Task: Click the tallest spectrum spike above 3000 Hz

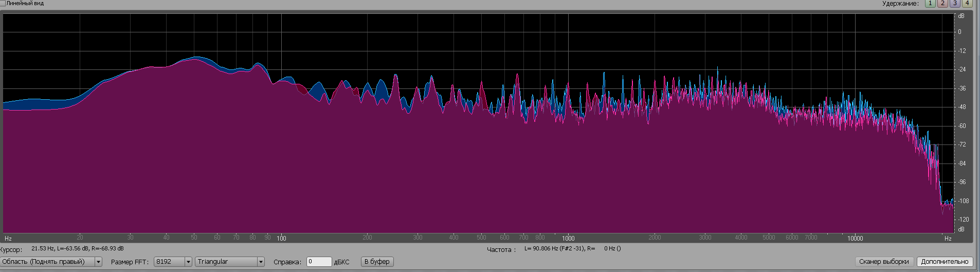Action: (x=717, y=68)
